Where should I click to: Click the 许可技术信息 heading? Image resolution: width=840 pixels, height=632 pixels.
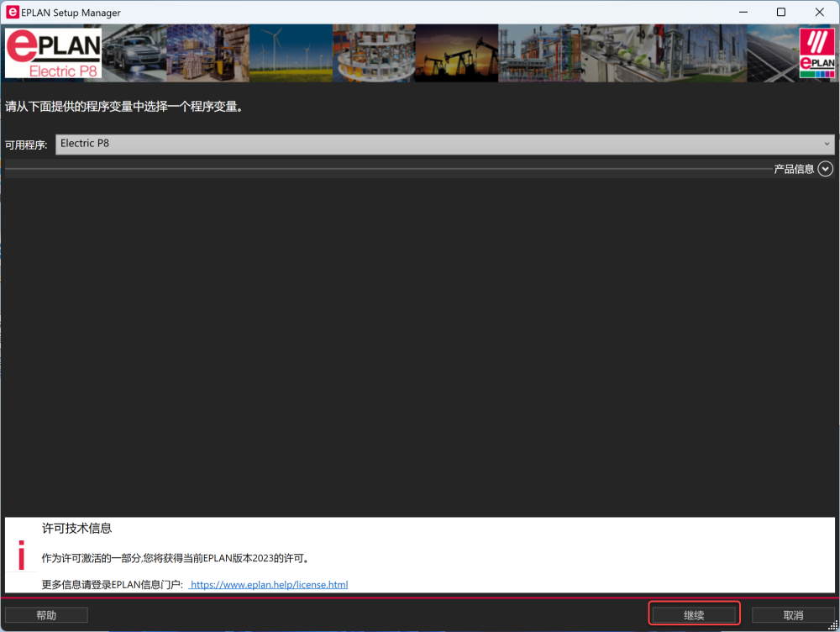tap(77, 529)
